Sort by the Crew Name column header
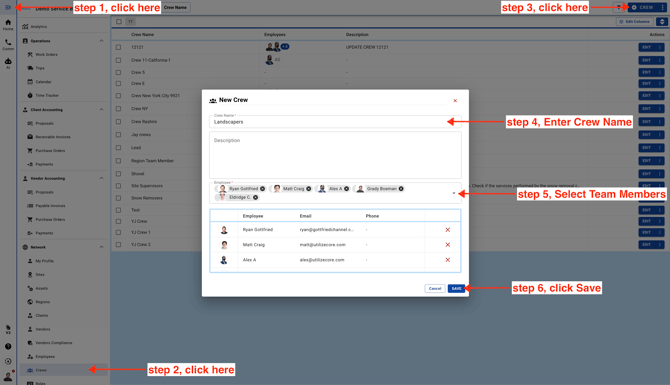This screenshot has width=670, height=385. (142, 35)
